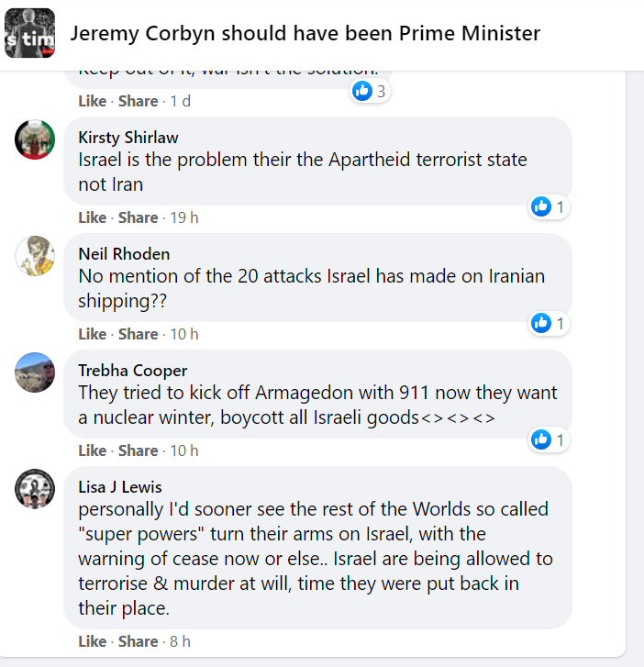The height and width of the screenshot is (667, 644).
Task: Open Neil Rhoden's profile name link
Action: (124, 254)
